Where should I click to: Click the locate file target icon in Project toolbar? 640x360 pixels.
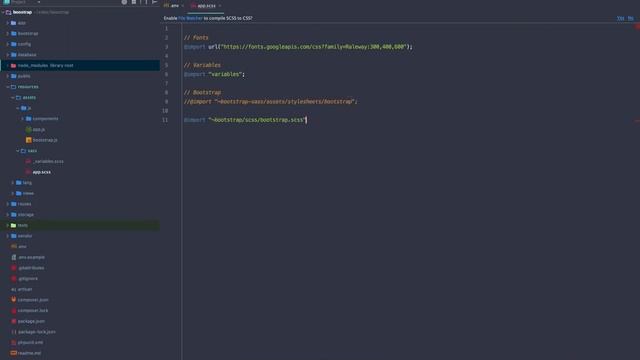click(x=124, y=2)
